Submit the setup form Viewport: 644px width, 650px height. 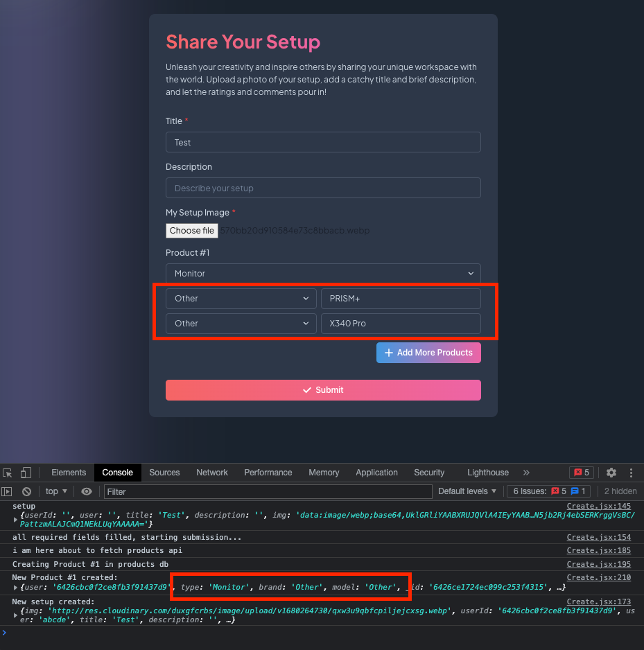(323, 389)
